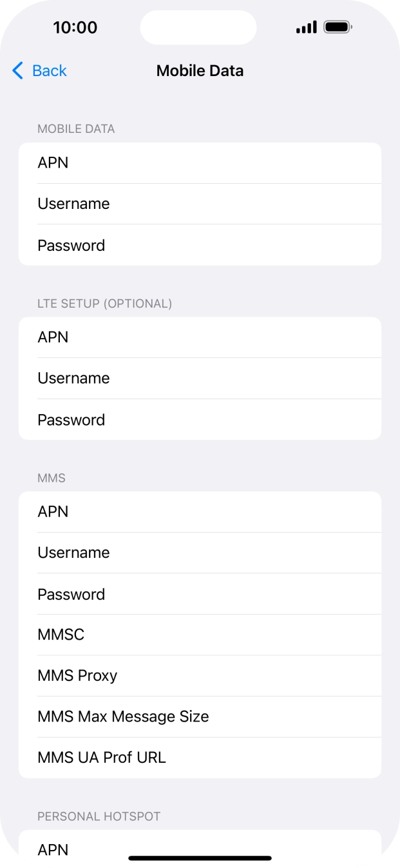
Task: Tap the APN field under PERSONAL HOTSPOT
Action: (200, 850)
